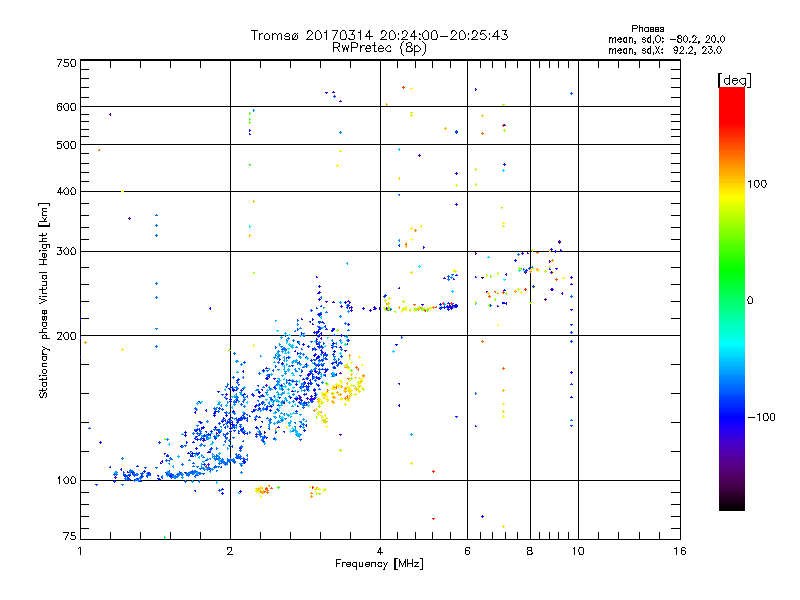The width and height of the screenshot is (800, 600).
Task: Click the 'Stationary phase Virtual Height [km]' label
Action: 43,300
